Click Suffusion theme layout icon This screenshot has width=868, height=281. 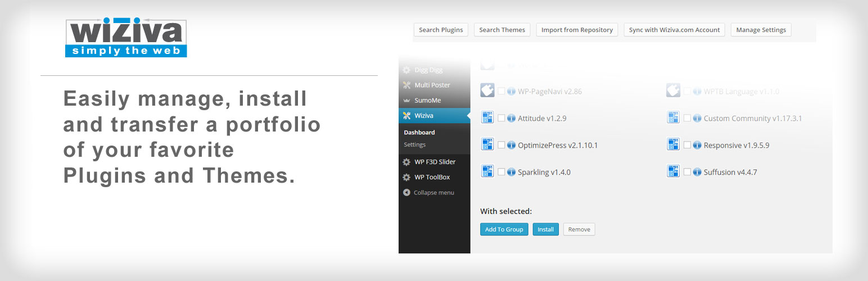(673, 171)
